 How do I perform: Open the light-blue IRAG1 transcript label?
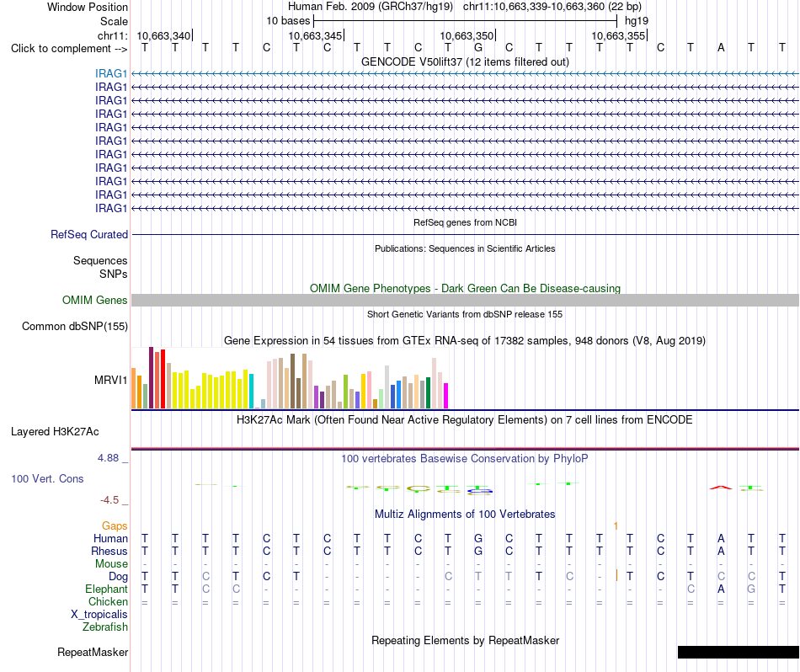110,73
